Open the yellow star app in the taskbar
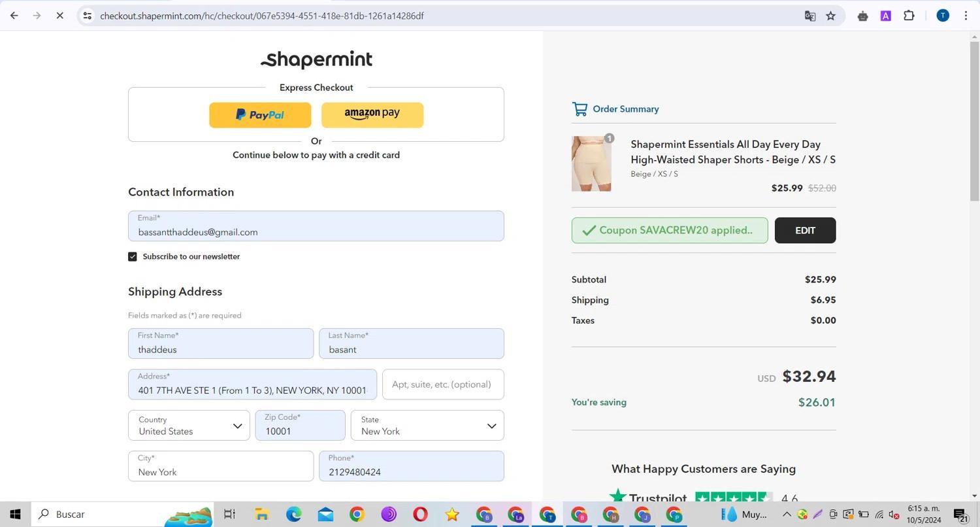 pos(452,515)
